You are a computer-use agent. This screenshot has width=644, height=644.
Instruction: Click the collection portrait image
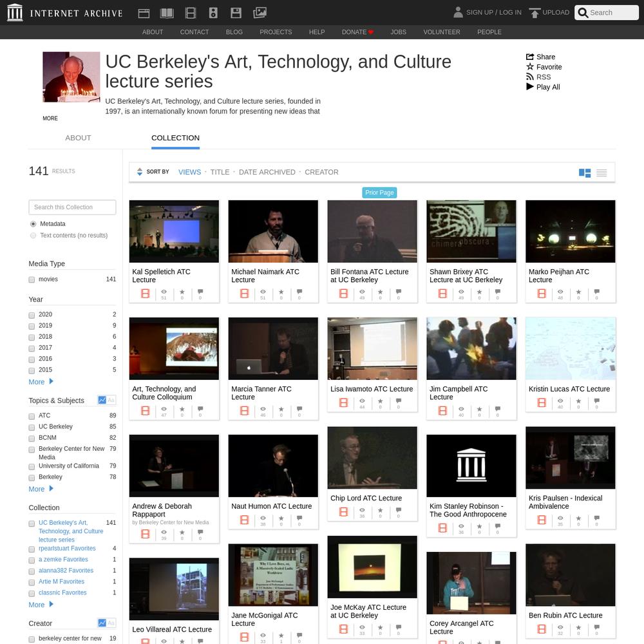pos(71,77)
